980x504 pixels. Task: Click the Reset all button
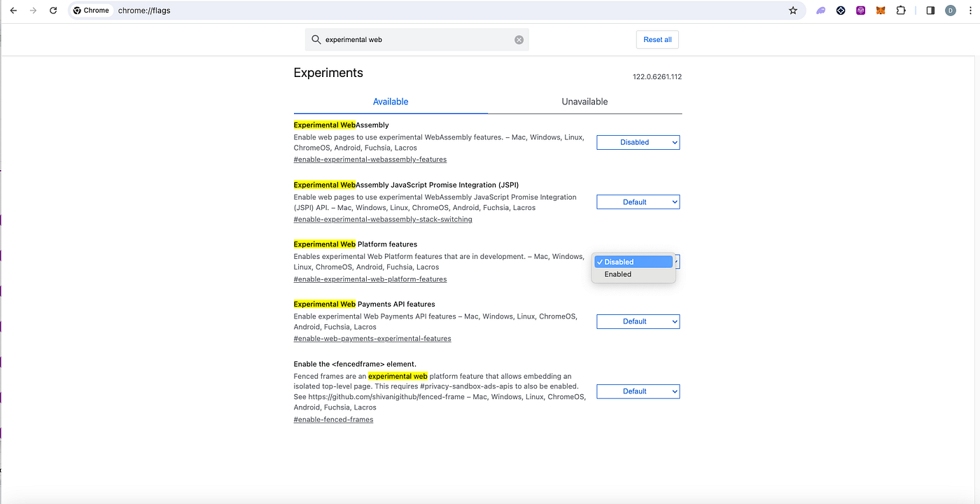tap(657, 40)
